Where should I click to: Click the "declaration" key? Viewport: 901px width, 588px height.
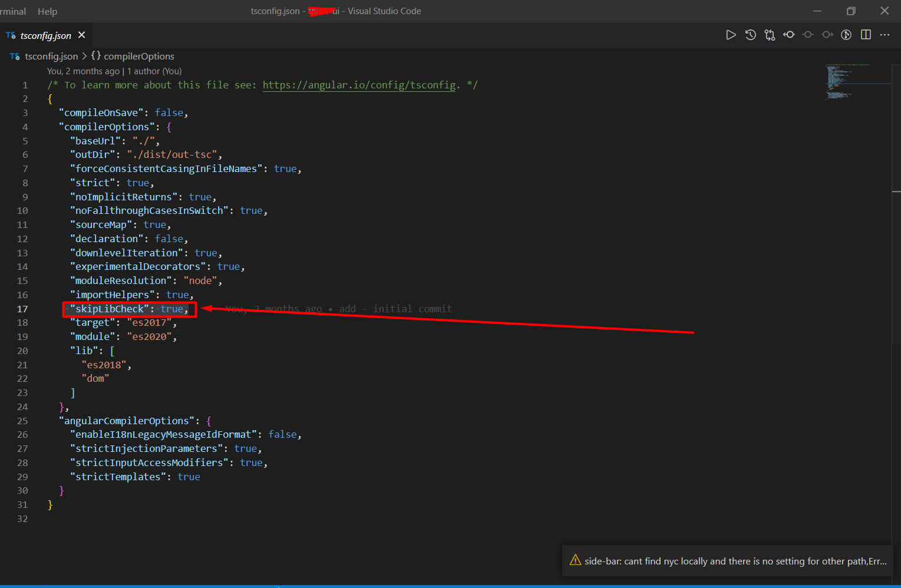pos(106,239)
